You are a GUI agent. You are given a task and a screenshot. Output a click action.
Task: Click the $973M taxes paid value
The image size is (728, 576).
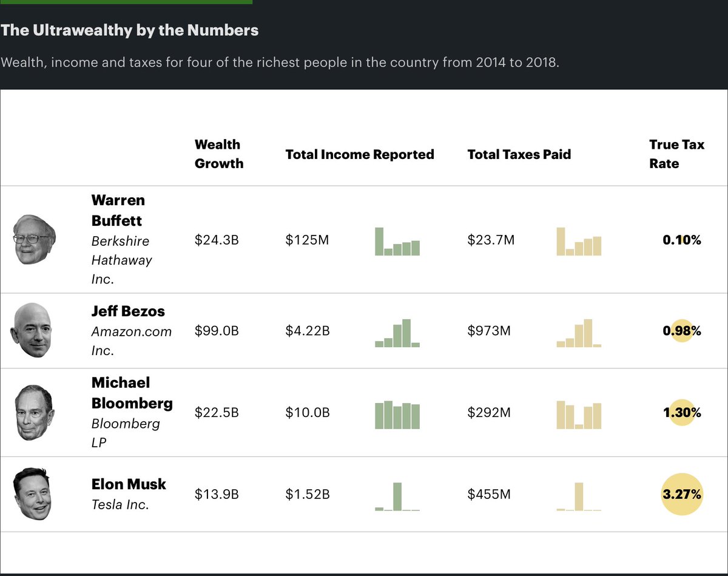489,331
